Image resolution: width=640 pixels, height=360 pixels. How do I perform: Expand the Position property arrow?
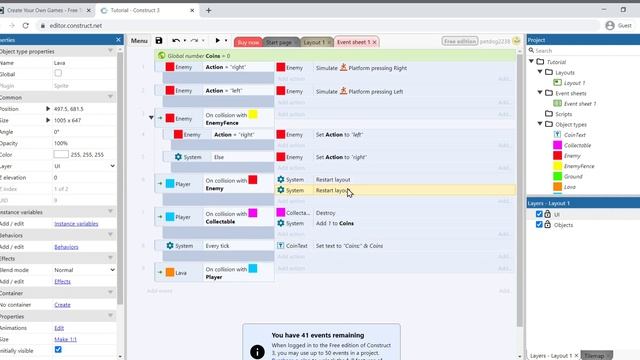48,109
